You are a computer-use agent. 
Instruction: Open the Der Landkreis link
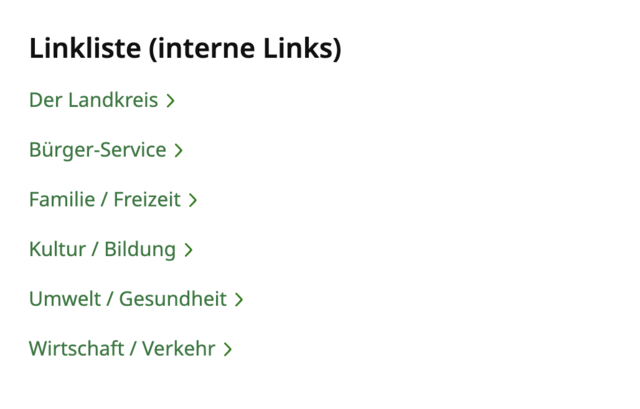click(102, 100)
